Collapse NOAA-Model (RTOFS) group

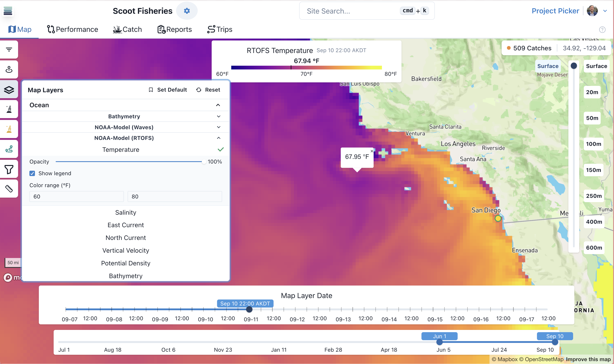[x=219, y=138]
